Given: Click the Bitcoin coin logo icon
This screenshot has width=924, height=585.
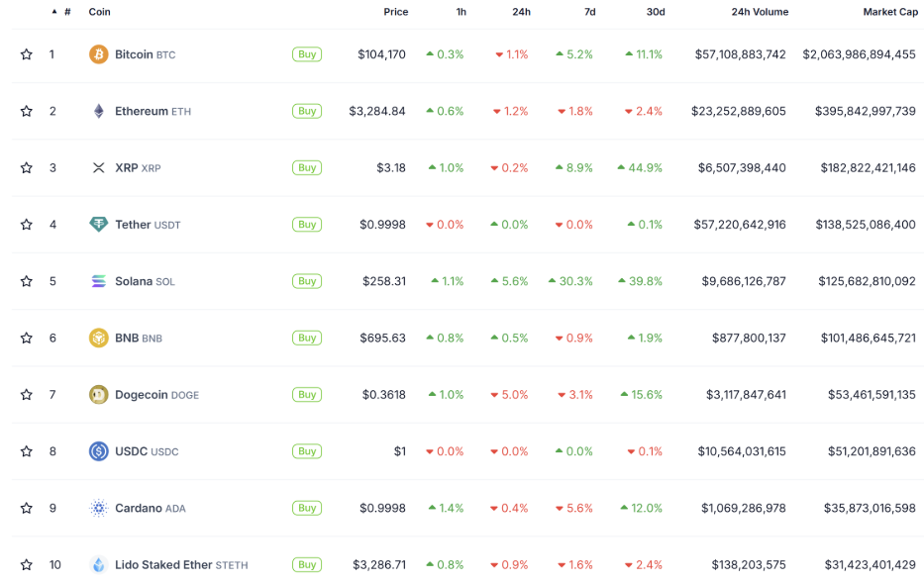Looking at the screenshot, I should 98,54.
